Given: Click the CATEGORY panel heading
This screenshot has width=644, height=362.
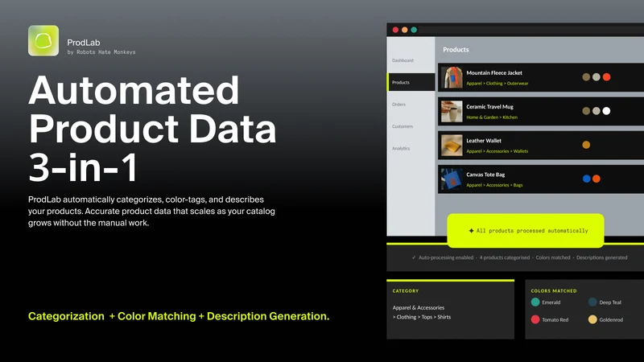Looking at the screenshot, I should (x=406, y=291).
